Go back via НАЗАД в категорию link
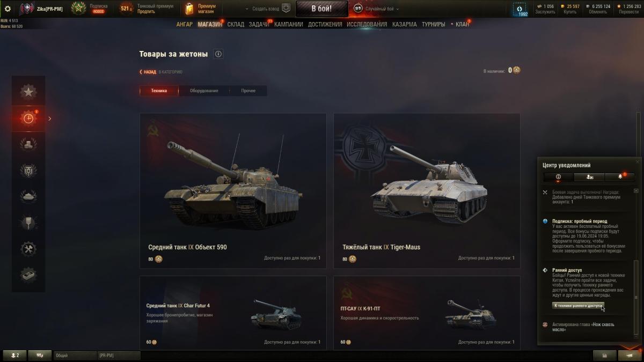The image size is (644, 362). [x=162, y=72]
